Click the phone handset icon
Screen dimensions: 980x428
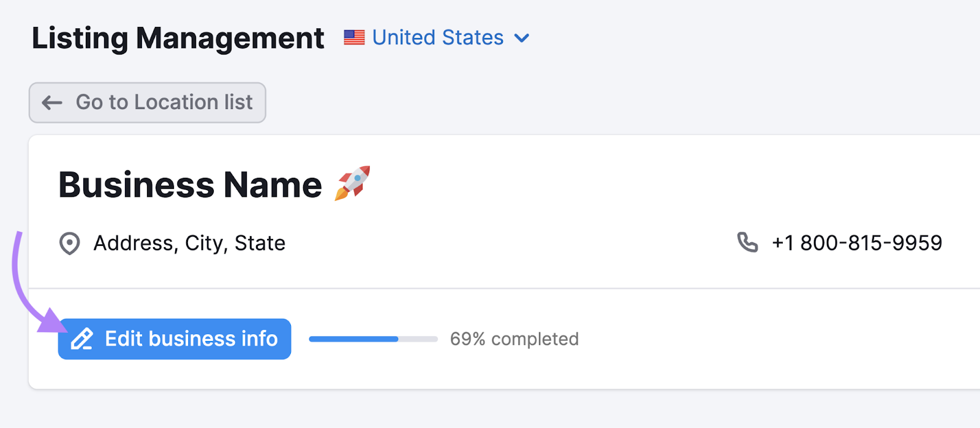pyautogui.click(x=747, y=243)
